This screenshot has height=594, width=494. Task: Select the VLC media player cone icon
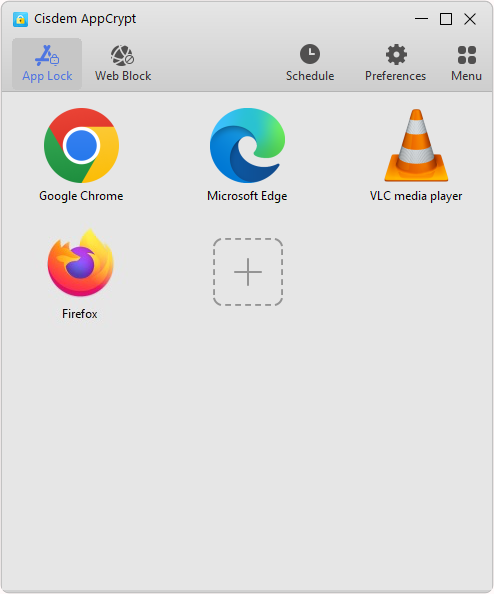416,145
